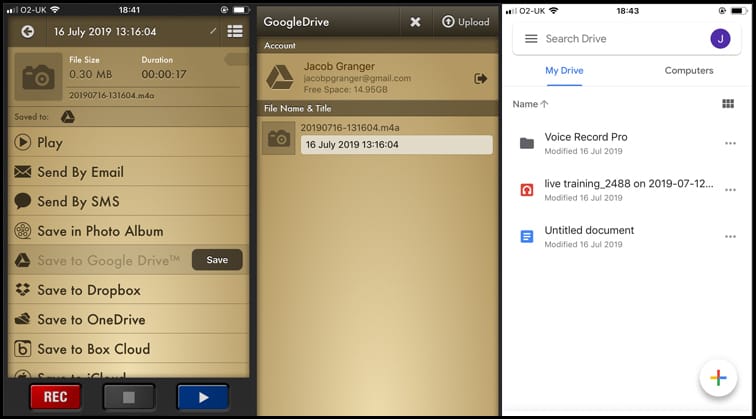Choose Save to Box Cloud
Viewport: 756px width, 419px height.
(128, 349)
